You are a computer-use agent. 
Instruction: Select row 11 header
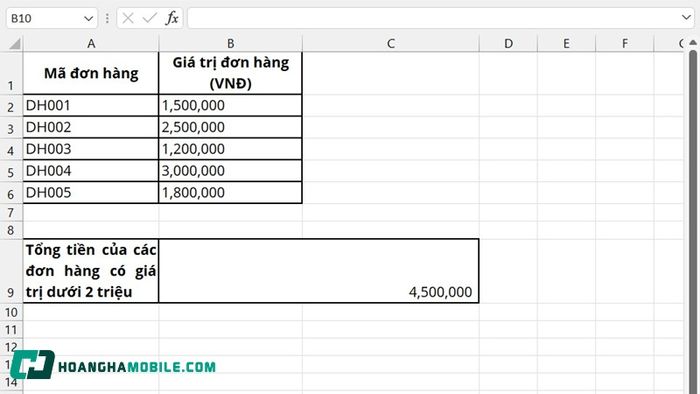(x=11, y=330)
